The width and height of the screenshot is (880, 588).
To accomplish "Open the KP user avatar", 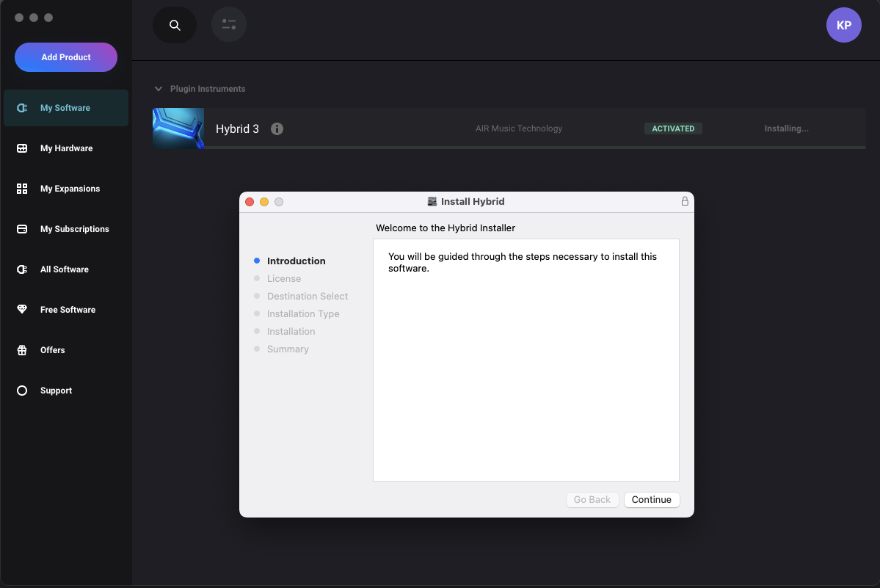I will click(843, 25).
